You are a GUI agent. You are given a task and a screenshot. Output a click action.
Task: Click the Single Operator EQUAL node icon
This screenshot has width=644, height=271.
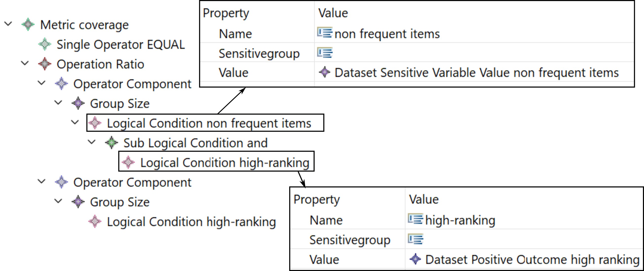click(45, 44)
